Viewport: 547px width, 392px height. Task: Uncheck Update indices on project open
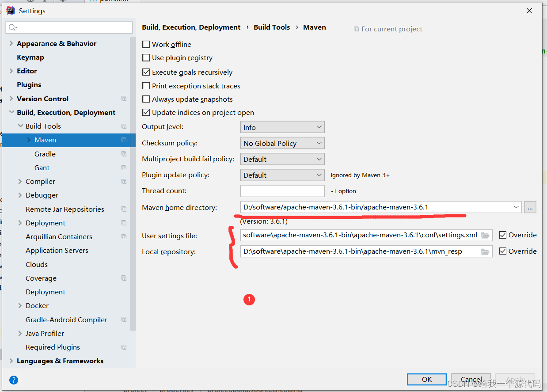[146, 112]
